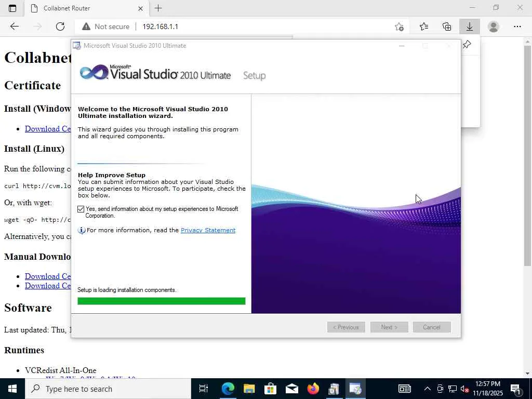Click the info icon beside Privacy Statement
The height and width of the screenshot is (399, 532).
(x=82, y=230)
